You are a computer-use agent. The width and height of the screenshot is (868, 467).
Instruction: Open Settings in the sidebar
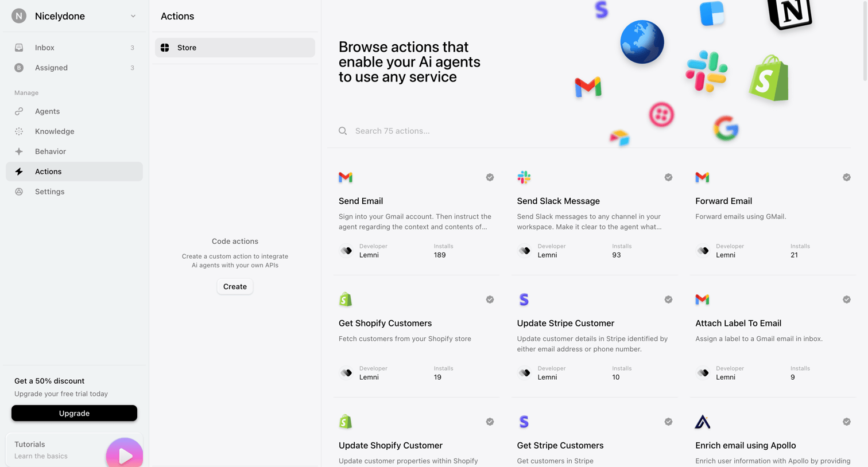pyautogui.click(x=74, y=192)
